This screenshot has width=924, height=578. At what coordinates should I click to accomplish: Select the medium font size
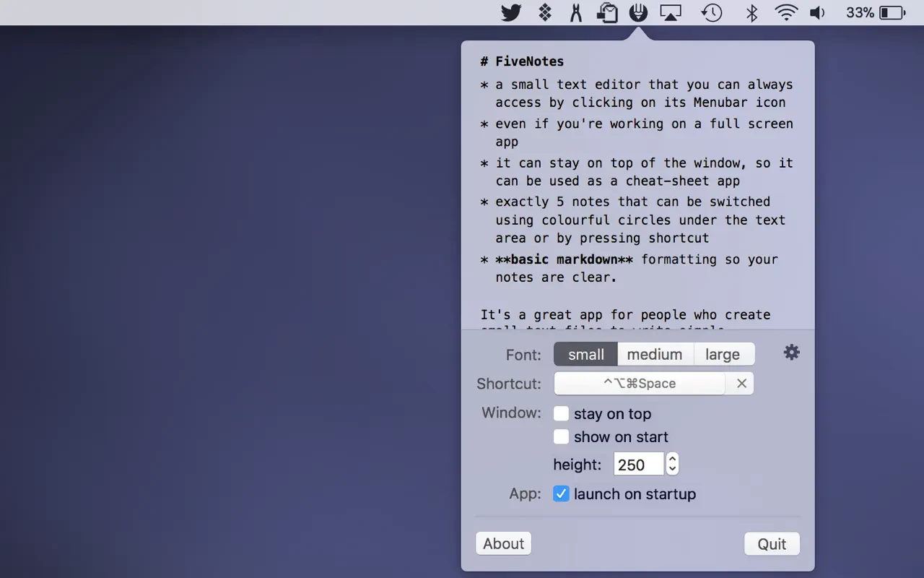[655, 355]
